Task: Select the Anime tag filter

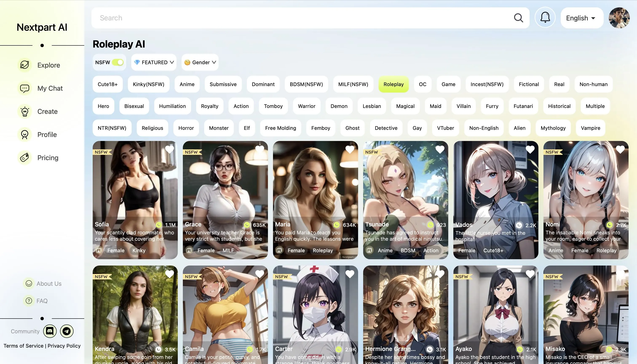Action: (187, 84)
